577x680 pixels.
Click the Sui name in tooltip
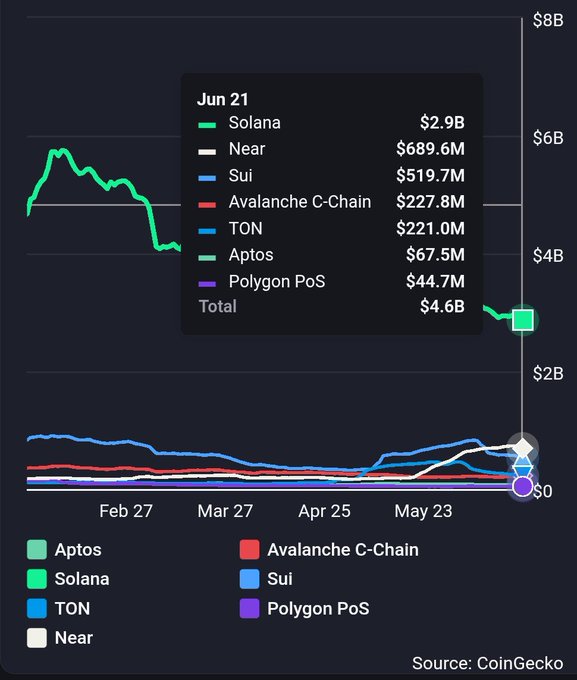click(240, 175)
